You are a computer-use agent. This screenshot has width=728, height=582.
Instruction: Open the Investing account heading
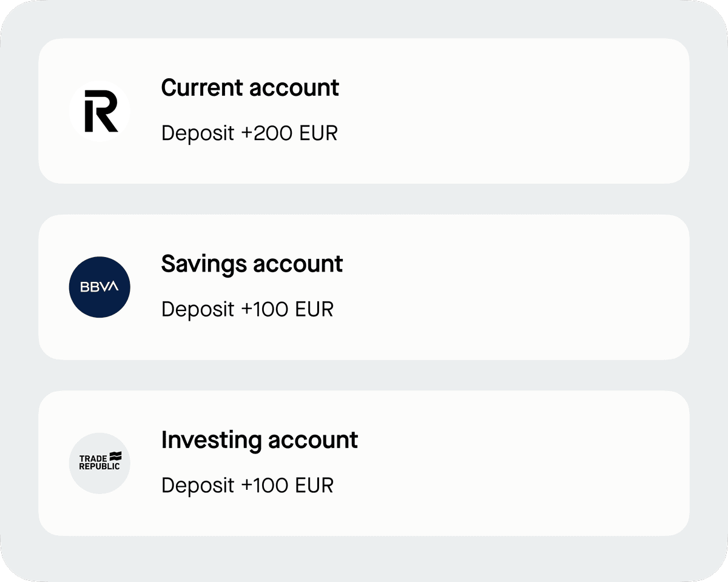click(260, 440)
